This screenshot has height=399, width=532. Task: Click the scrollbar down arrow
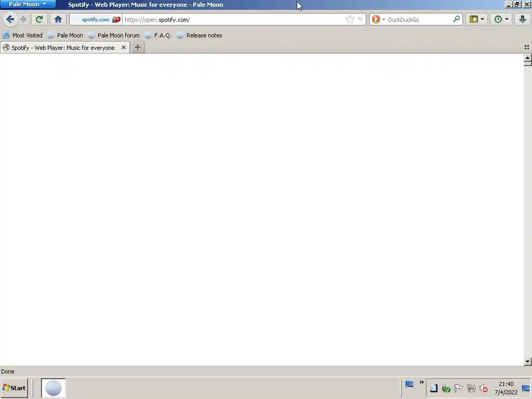[x=528, y=362]
